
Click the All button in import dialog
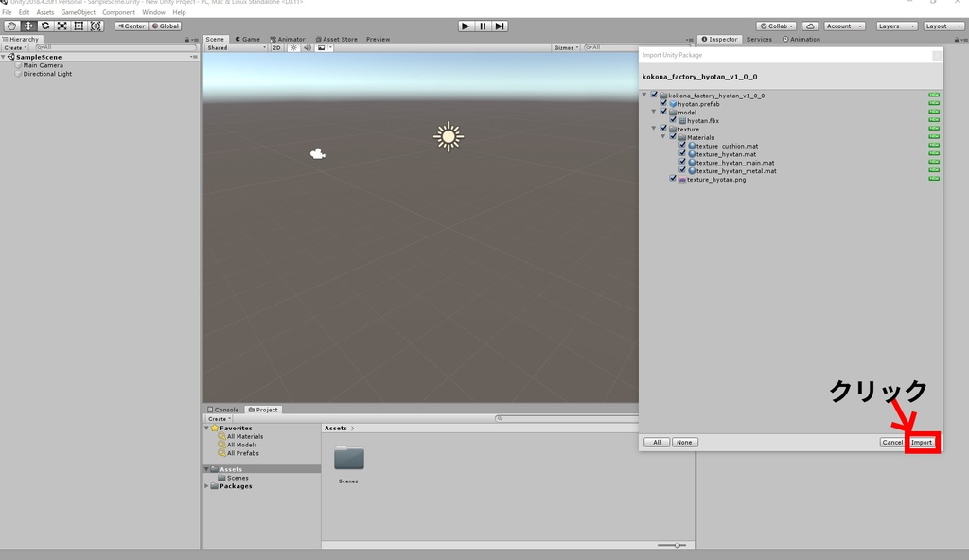[657, 442]
